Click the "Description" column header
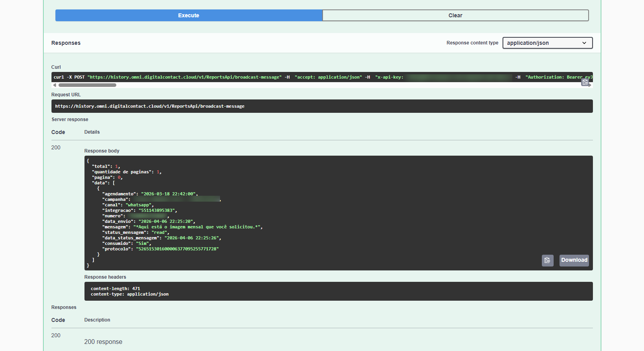 coord(97,320)
